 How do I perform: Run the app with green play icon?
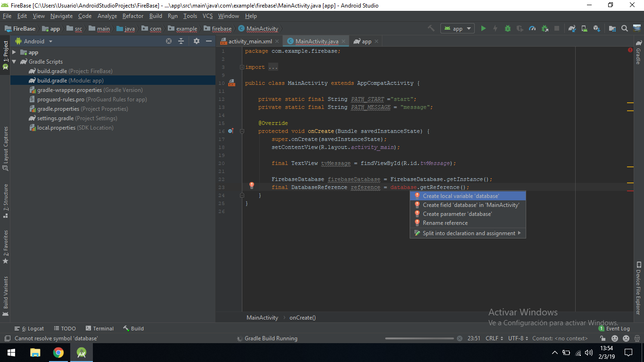pyautogui.click(x=483, y=28)
